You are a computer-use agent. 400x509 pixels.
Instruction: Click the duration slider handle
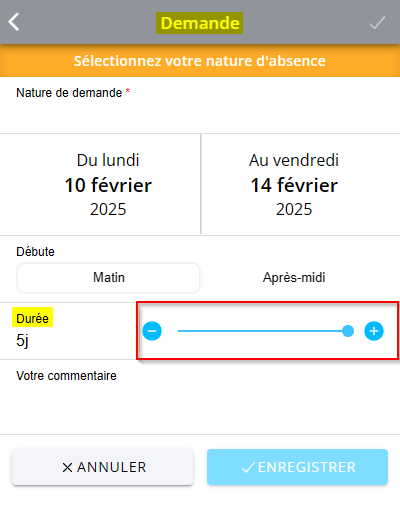pos(348,331)
